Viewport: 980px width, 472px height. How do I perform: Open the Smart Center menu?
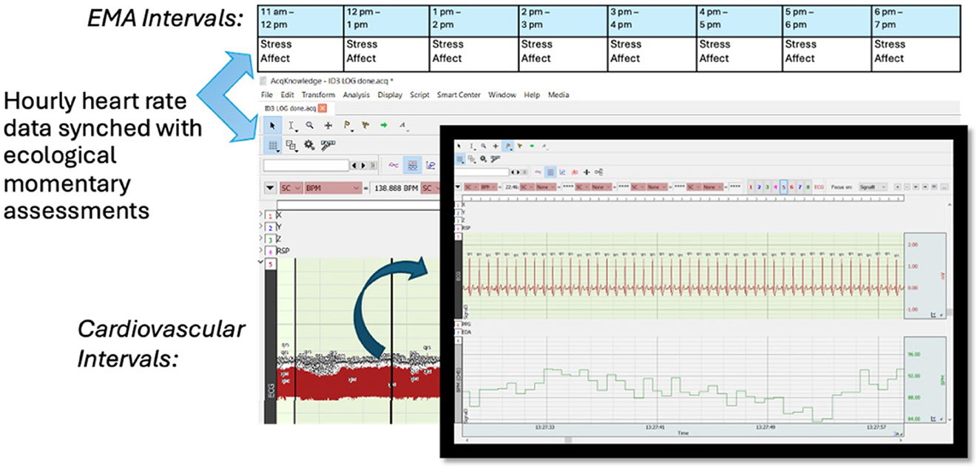point(459,95)
